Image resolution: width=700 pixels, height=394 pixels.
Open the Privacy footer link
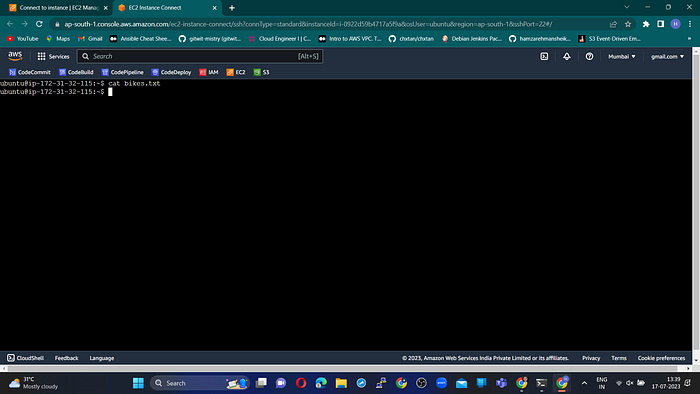click(x=591, y=358)
